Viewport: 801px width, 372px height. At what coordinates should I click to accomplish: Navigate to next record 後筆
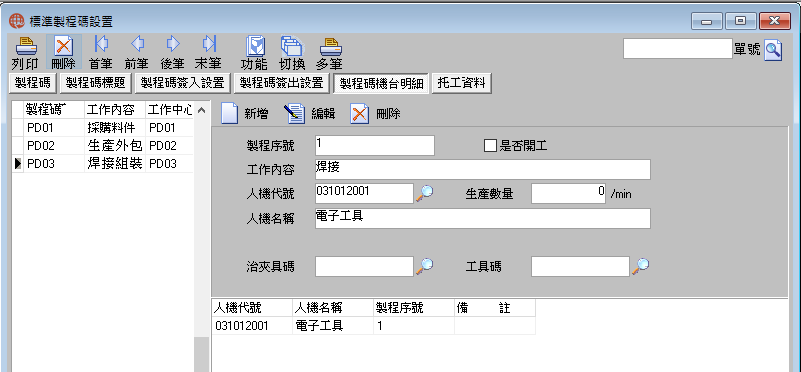click(173, 44)
